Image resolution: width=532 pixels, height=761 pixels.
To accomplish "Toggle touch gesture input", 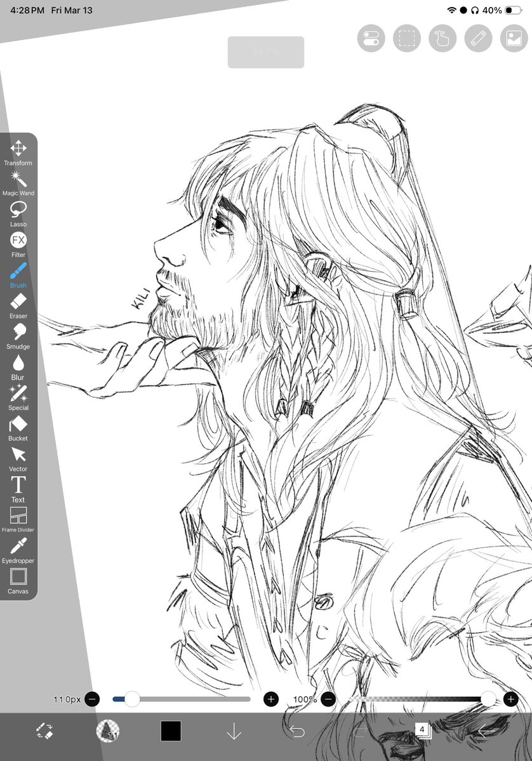I will coord(442,38).
